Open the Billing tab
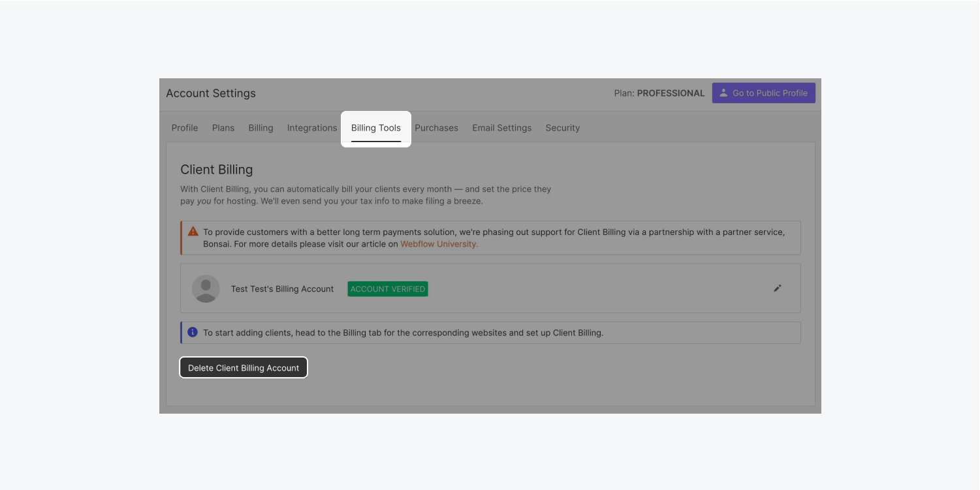Viewport: 980px width, 490px height. coord(261,128)
